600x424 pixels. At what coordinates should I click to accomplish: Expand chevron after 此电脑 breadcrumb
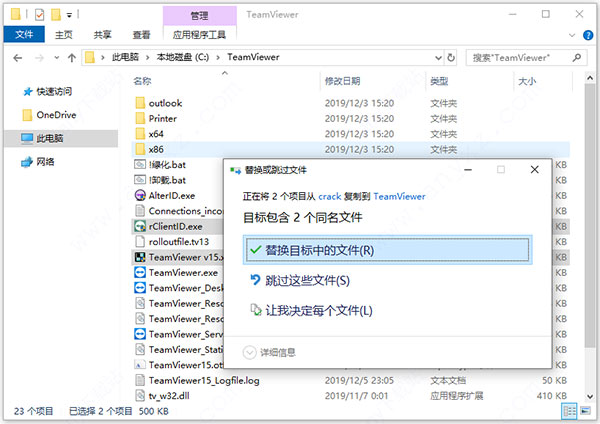click(147, 58)
